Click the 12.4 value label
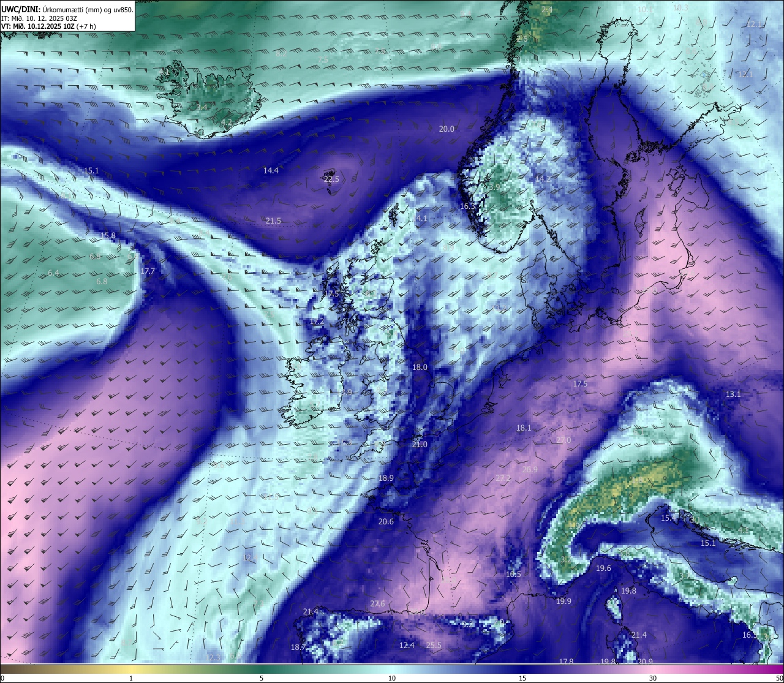The image size is (784, 683). (407, 645)
